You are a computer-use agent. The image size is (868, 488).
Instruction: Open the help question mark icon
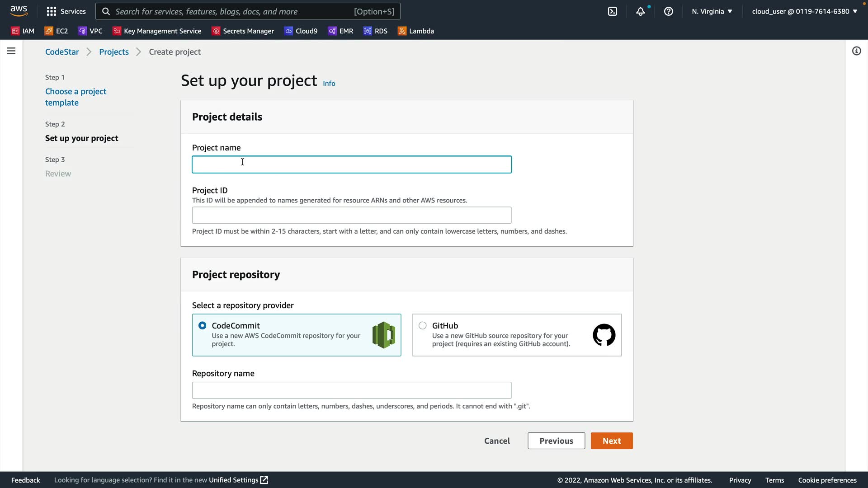tap(668, 11)
